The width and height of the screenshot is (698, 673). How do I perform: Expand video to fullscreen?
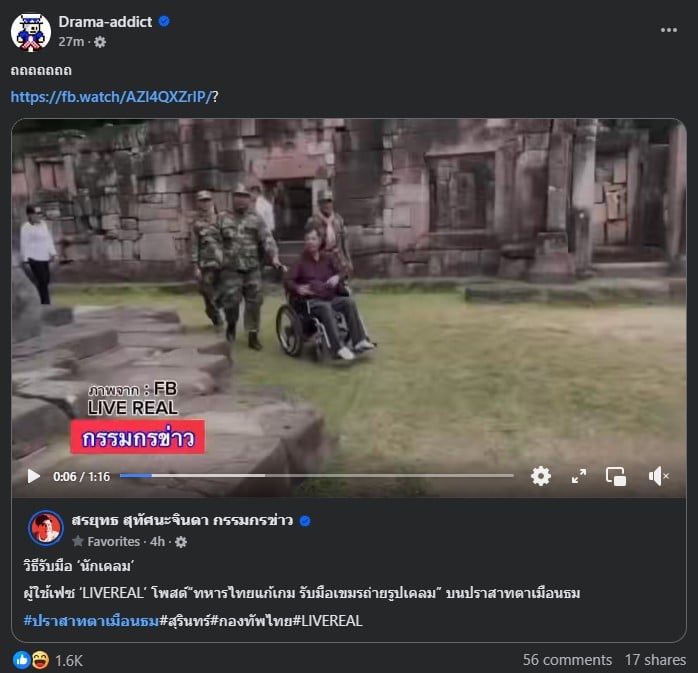click(579, 476)
